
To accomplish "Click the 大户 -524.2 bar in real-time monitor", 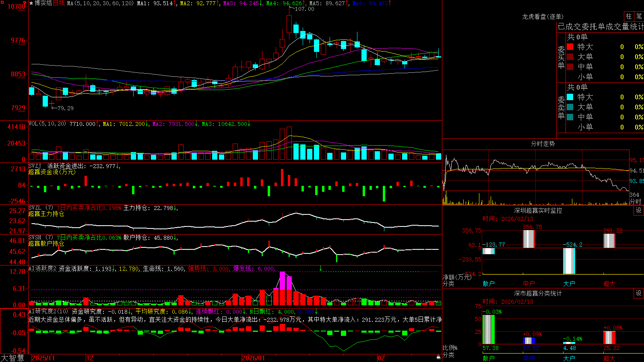I will tap(569, 261).
